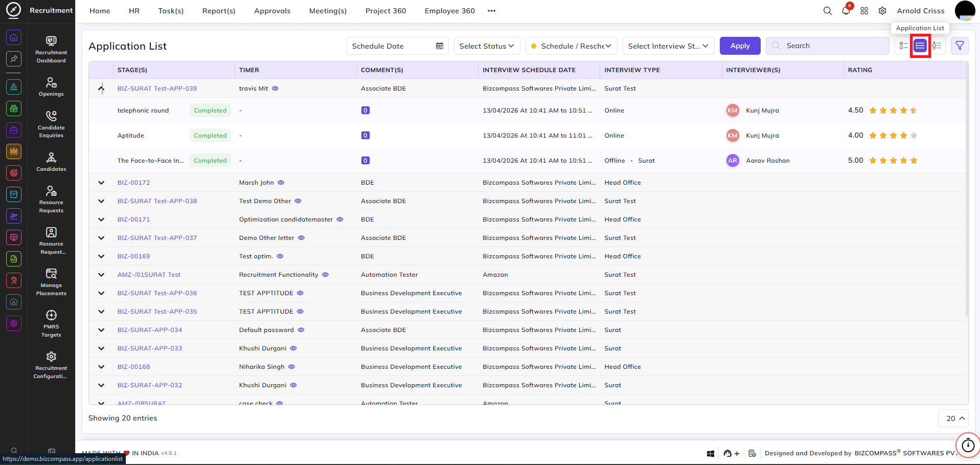
Task: Click the timer clock floating icon
Action: [x=968, y=445]
